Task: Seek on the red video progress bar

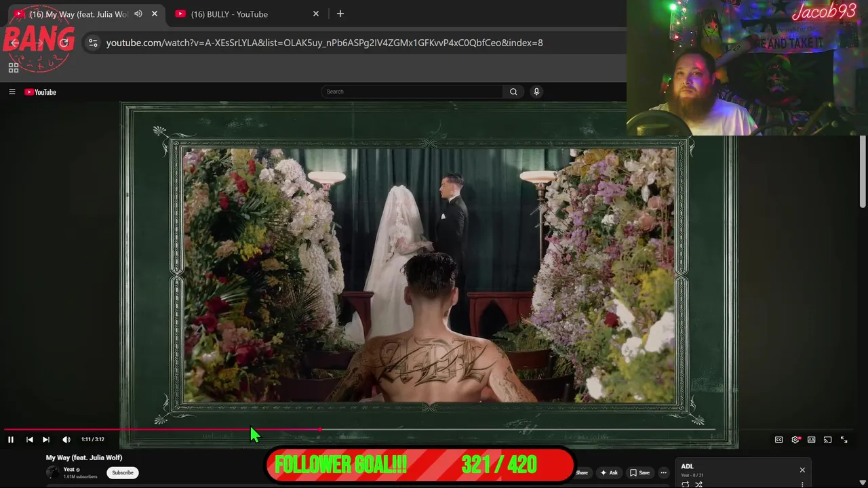Action: click(163, 429)
